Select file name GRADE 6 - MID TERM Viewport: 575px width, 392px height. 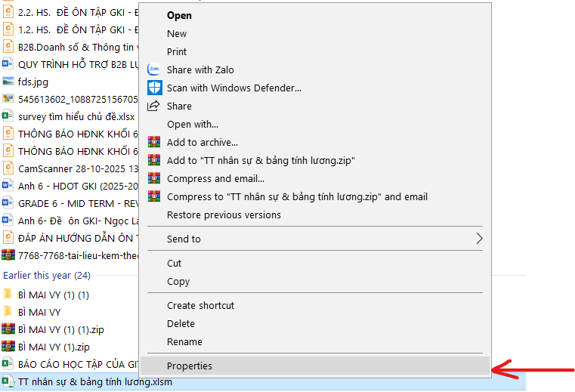tap(78, 203)
